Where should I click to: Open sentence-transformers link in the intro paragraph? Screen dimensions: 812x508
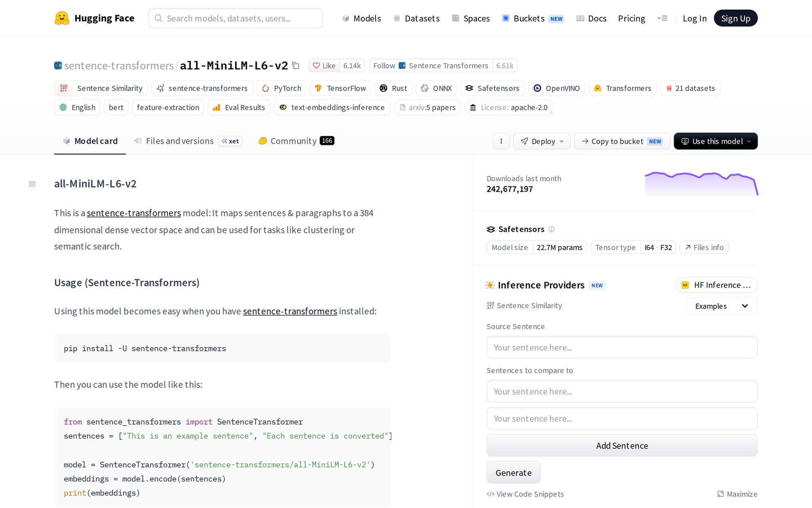[x=134, y=213]
